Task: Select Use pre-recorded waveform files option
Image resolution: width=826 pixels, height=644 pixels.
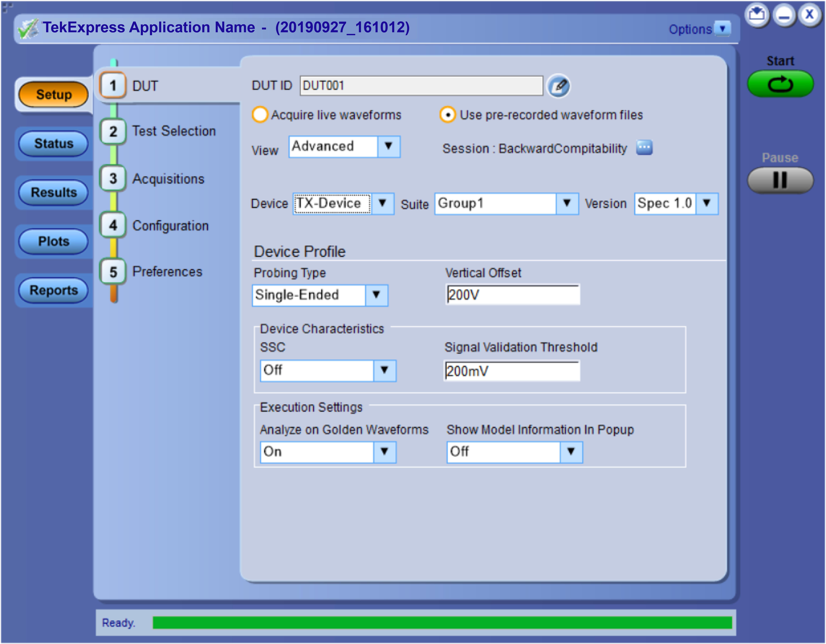Action: [447, 115]
